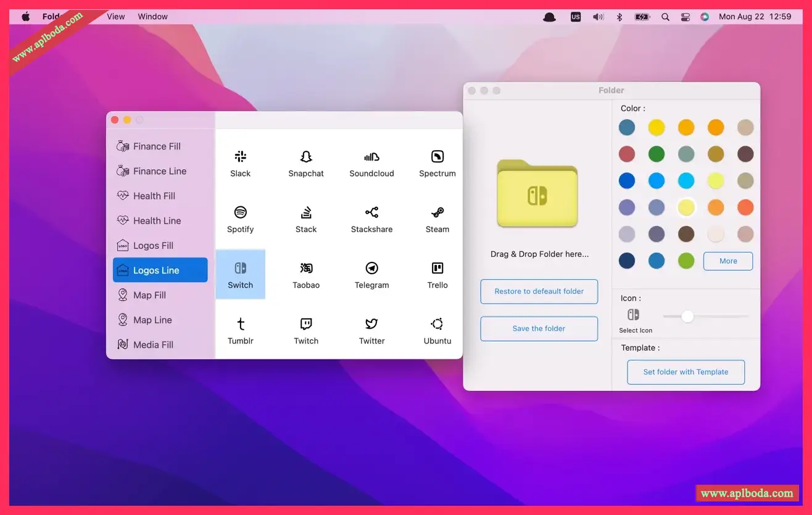The image size is (812, 515).
Task: Click Restore to defeault folder button
Action: coord(539,291)
